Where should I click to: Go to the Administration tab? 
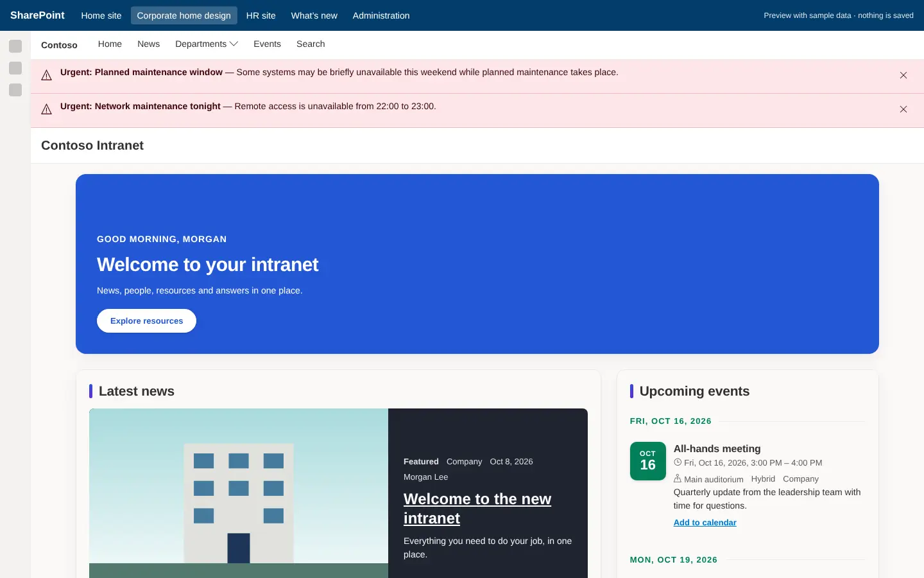click(381, 15)
